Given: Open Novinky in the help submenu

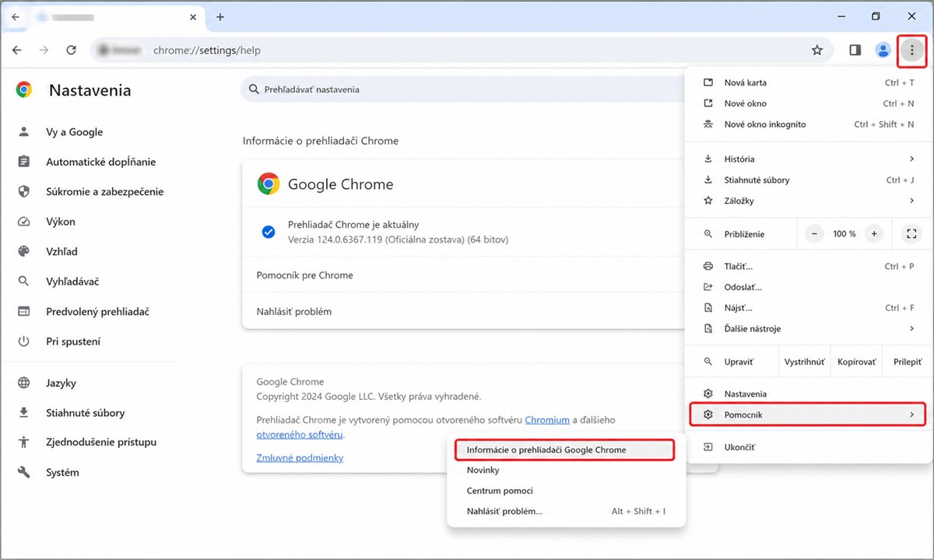Looking at the screenshot, I should 567,471.
